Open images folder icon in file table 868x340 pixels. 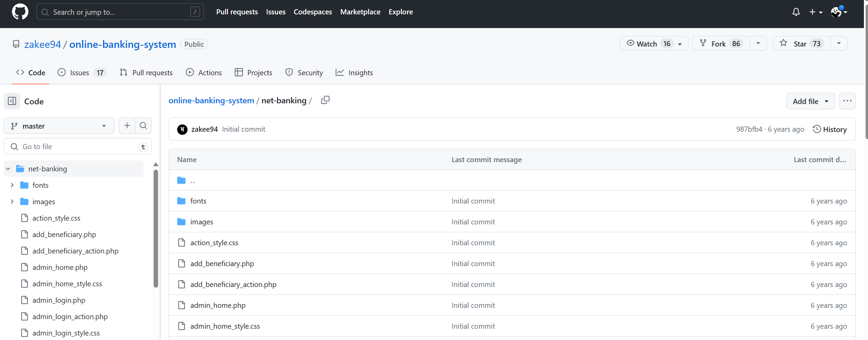[x=181, y=222]
